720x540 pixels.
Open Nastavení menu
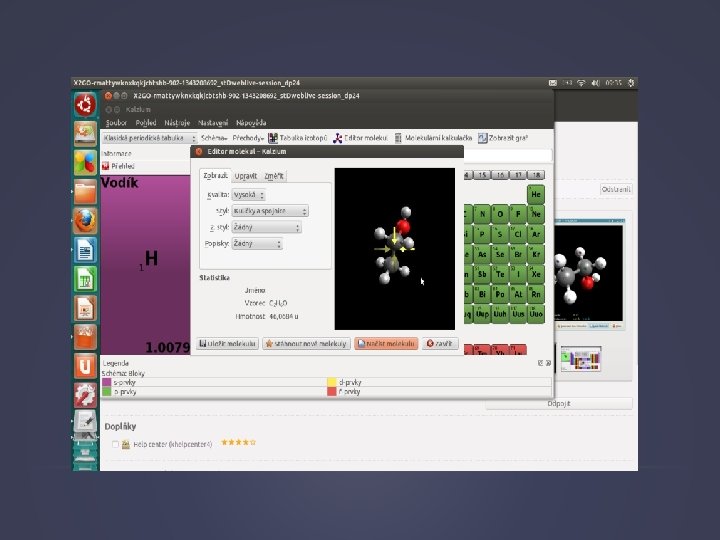tap(213, 123)
